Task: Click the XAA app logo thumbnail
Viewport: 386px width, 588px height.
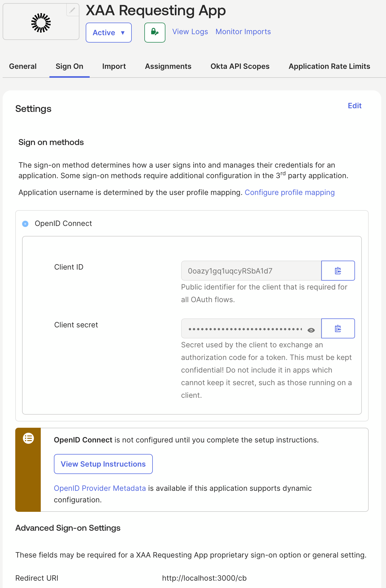Action: (x=41, y=23)
